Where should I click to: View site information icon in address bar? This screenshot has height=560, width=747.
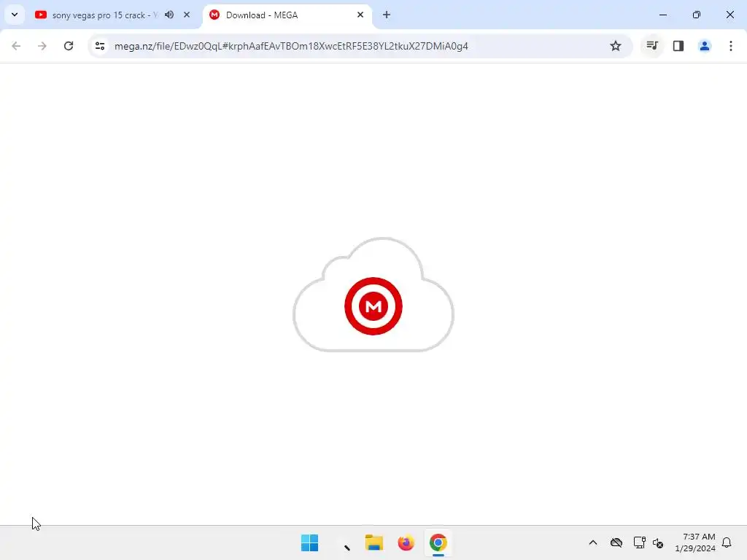coord(99,46)
